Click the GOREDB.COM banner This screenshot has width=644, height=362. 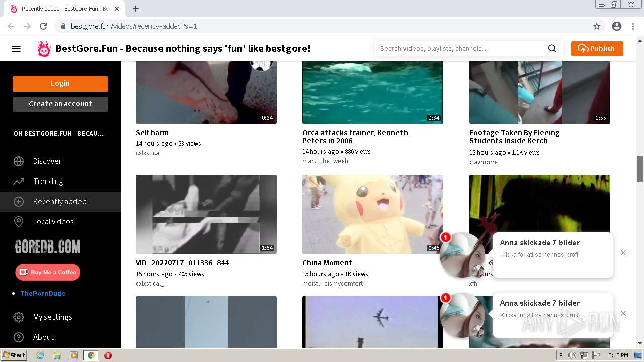[48, 247]
